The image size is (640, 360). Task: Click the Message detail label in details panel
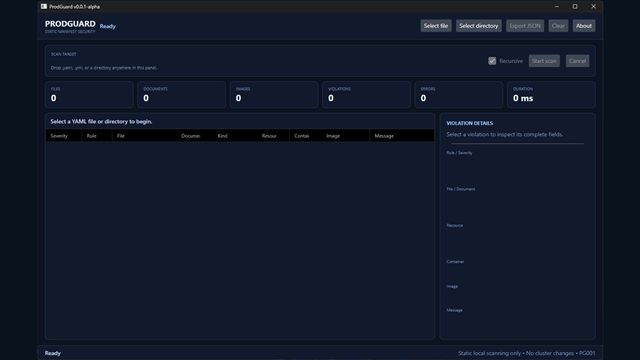pyautogui.click(x=454, y=310)
